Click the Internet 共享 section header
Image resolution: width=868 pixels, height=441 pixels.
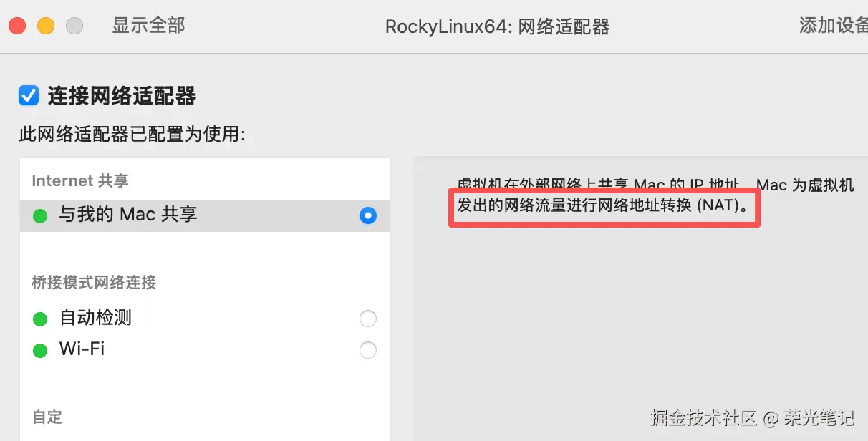click(x=80, y=181)
